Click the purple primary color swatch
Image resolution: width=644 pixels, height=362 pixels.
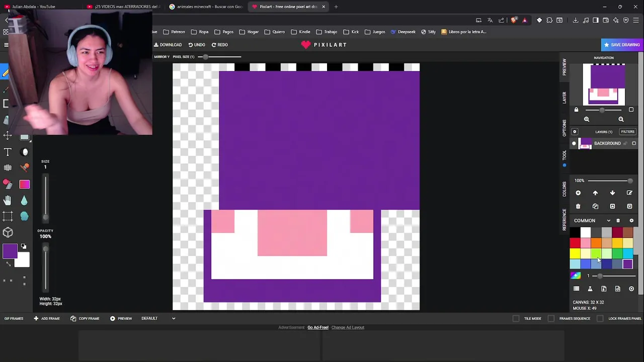tap(10, 251)
